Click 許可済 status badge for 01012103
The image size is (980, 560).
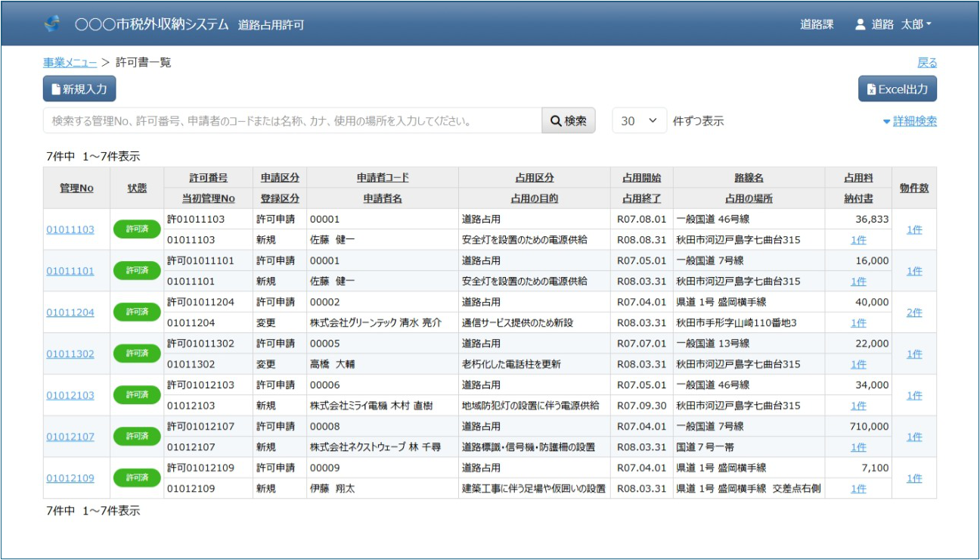(x=137, y=395)
